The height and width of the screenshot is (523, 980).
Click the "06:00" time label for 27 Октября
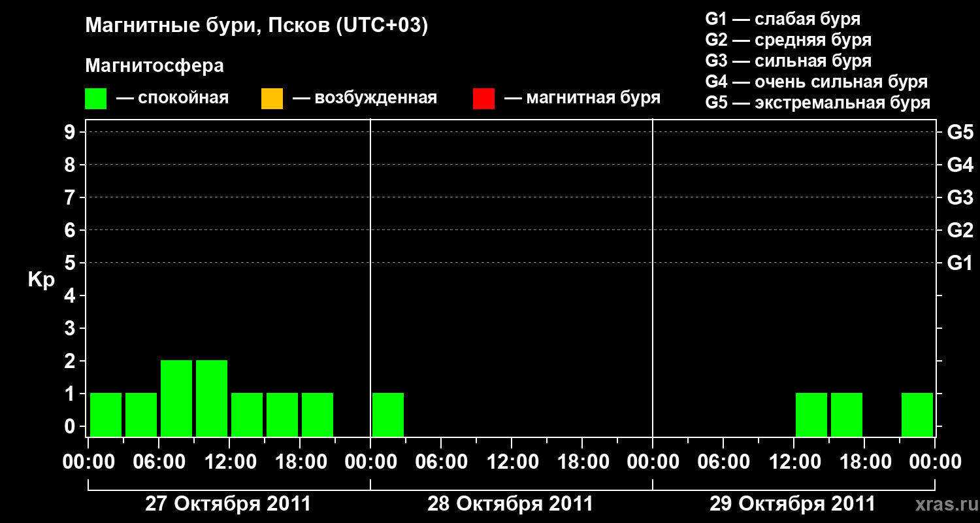click(x=158, y=462)
